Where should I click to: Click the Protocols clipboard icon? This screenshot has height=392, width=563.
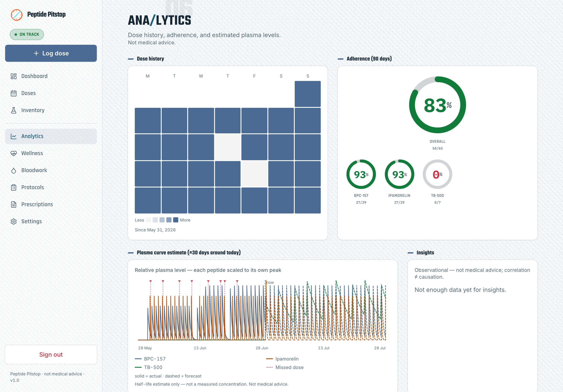click(x=13, y=187)
